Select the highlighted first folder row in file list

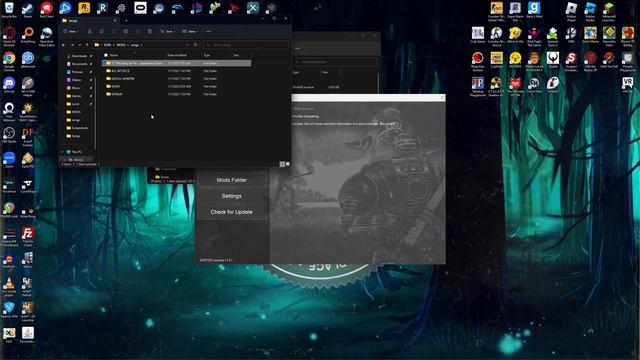click(176, 63)
